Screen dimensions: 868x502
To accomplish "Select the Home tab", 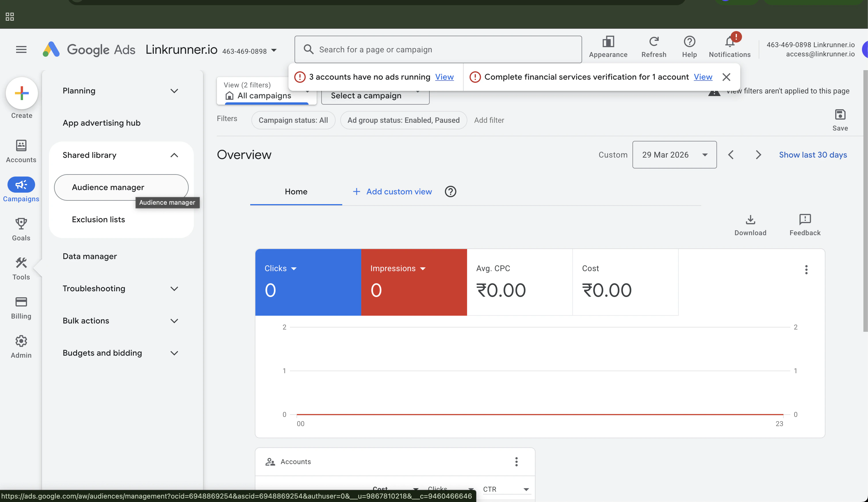I will point(296,191).
